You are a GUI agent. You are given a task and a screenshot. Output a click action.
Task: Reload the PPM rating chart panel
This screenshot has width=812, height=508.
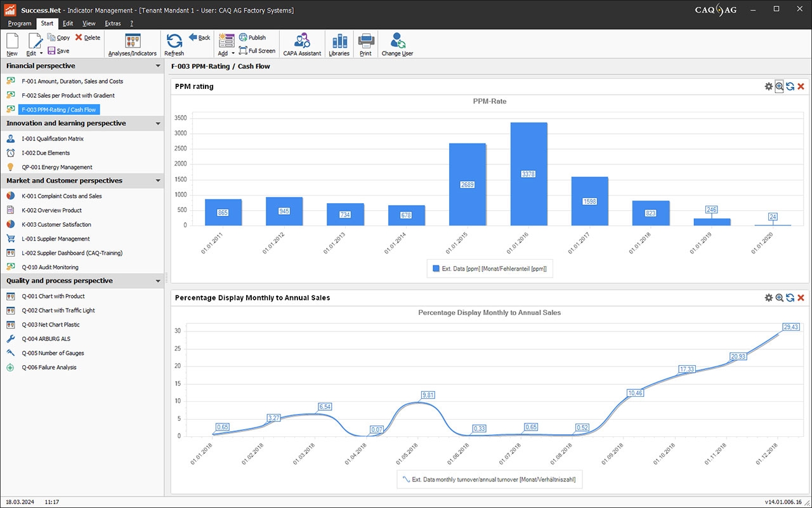(x=790, y=86)
